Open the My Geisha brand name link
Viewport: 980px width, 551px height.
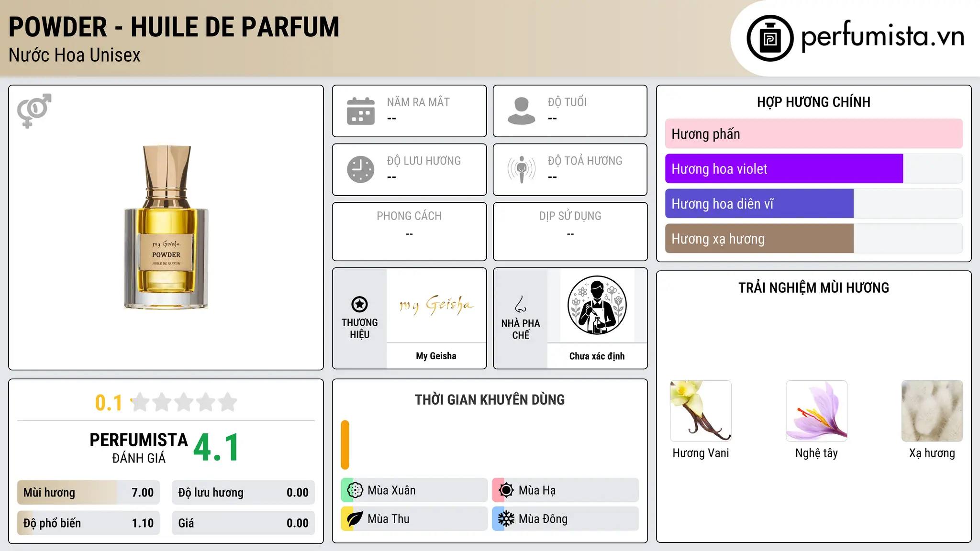(436, 356)
